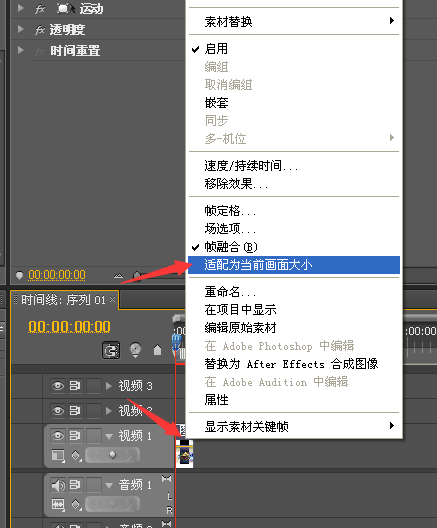Click the zoom out mountain icon in effect controls
The width and height of the screenshot is (437, 528).
coord(119,275)
